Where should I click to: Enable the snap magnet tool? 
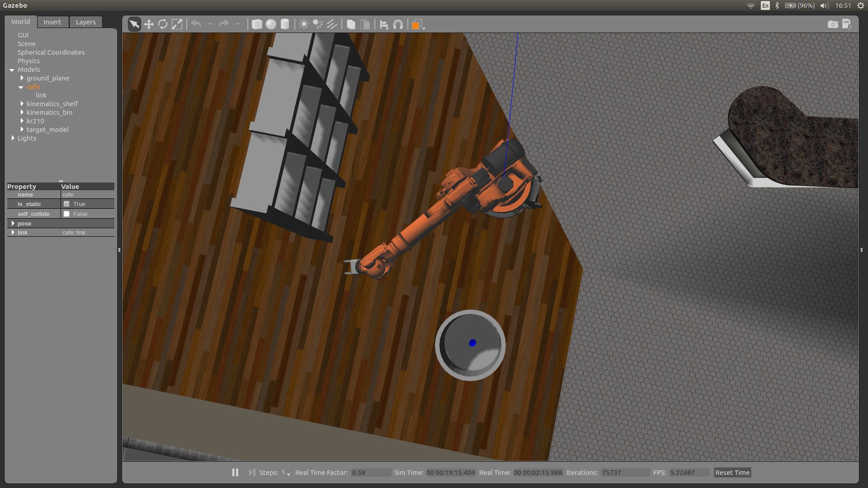click(398, 24)
